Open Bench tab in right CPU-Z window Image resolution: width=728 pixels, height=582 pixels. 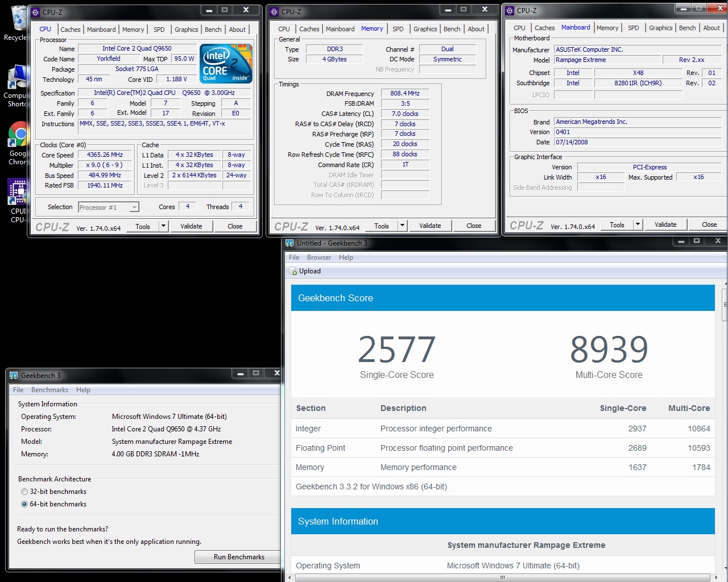click(x=687, y=28)
